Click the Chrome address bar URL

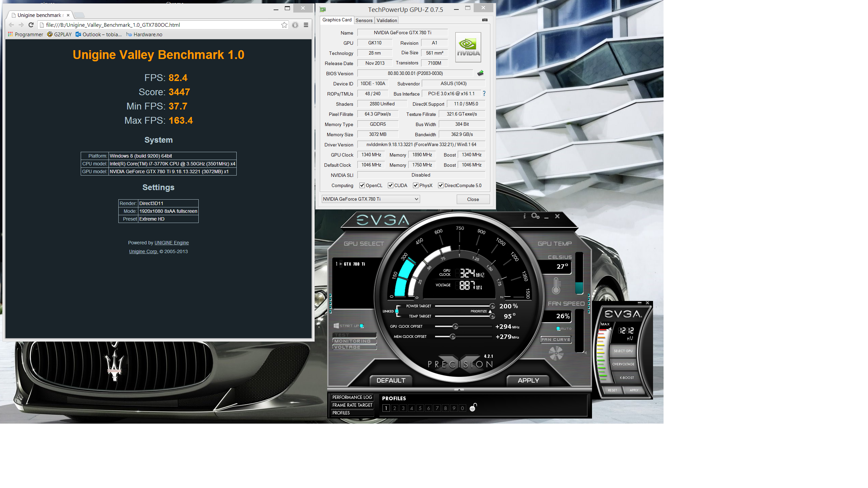point(113,25)
